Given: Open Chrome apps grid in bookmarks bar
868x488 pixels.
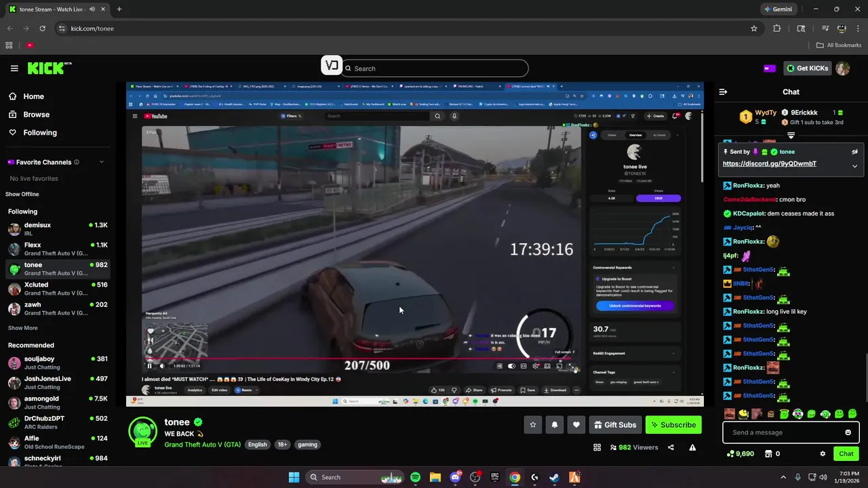Looking at the screenshot, I should coord(9,45).
